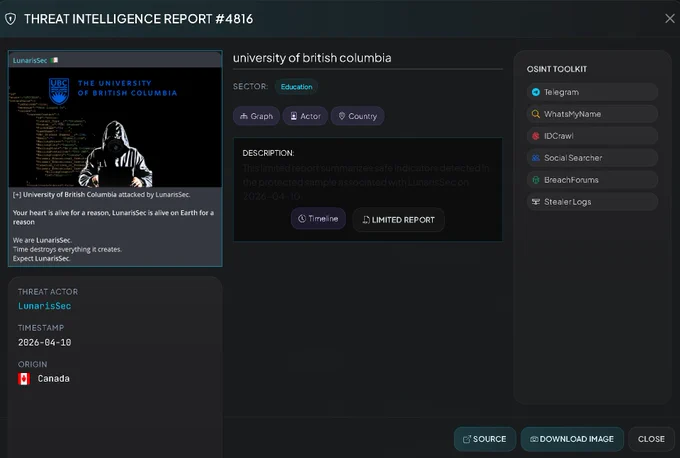Click the "Expect LunarisSec." line
The image size is (680, 458).
(x=42, y=258)
